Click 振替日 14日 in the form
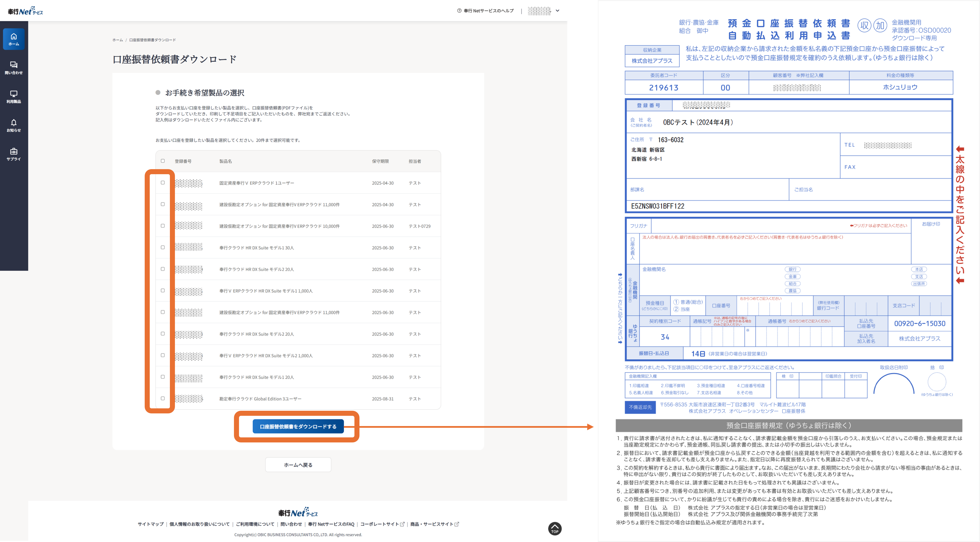This screenshot has width=980, height=542. coord(698,354)
